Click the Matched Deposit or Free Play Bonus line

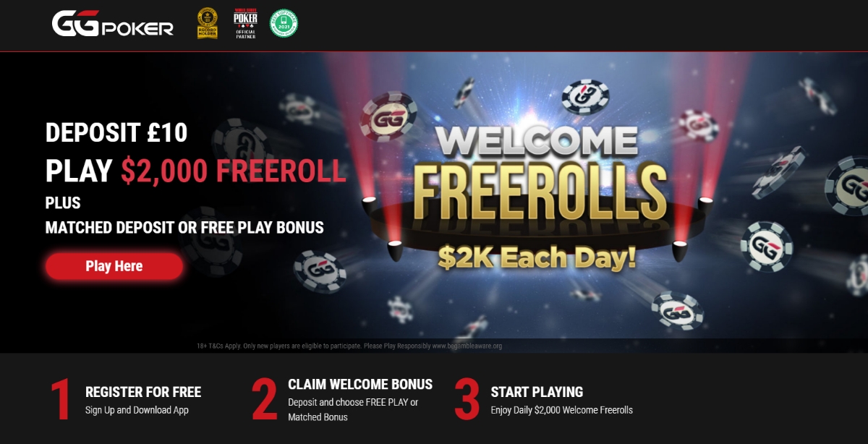184,228
